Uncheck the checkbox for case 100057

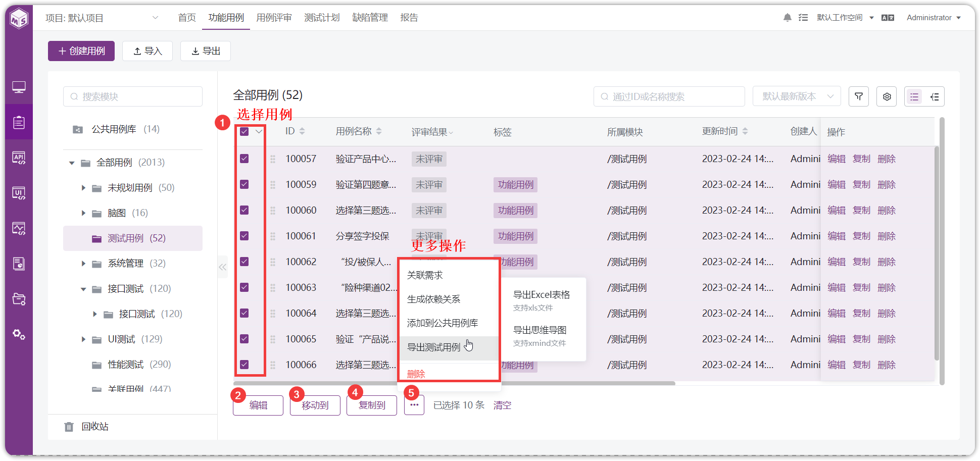(244, 159)
